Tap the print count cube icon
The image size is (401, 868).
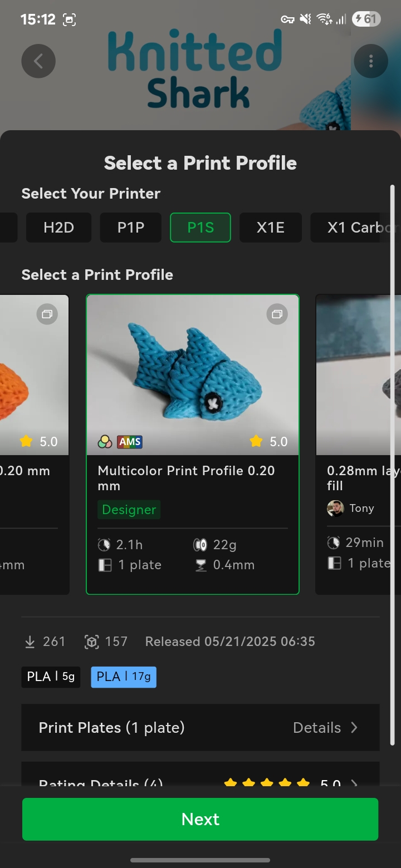pyautogui.click(x=91, y=642)
